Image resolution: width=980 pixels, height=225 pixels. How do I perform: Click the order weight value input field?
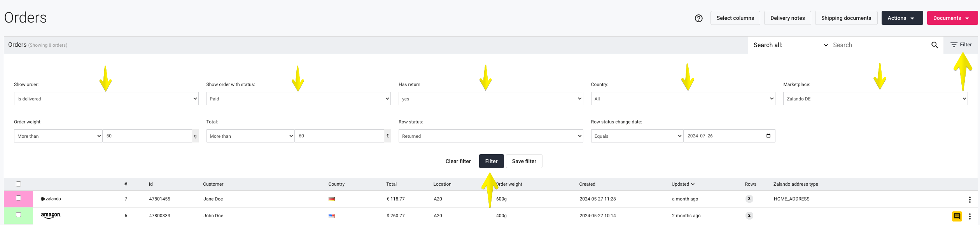(147, 136)
